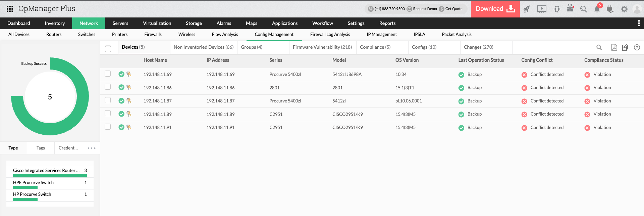Click the phone number icon

(371, 9)
